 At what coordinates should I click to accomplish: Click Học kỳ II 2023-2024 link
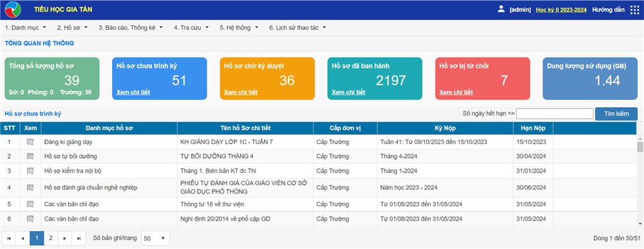tap(561, 10)
